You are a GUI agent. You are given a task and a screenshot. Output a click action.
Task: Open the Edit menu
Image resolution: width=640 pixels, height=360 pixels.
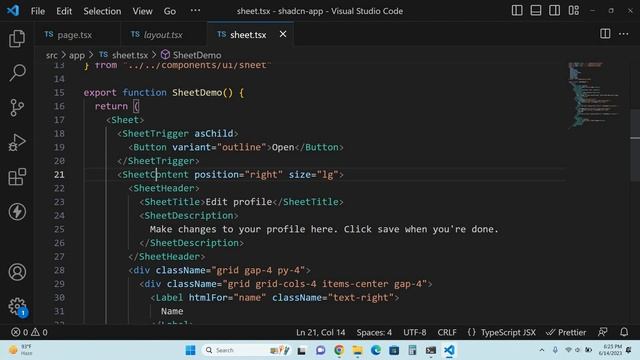(64, 11)
